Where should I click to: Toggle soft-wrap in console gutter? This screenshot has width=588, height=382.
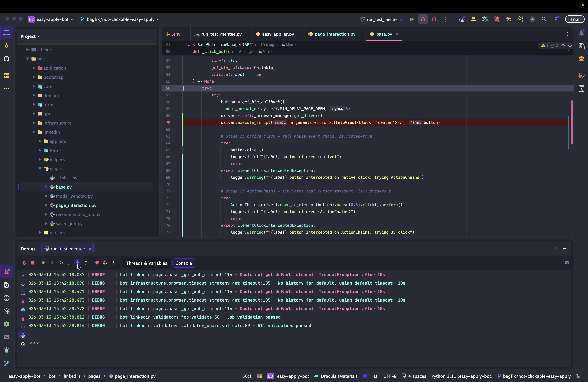[23, 293]
